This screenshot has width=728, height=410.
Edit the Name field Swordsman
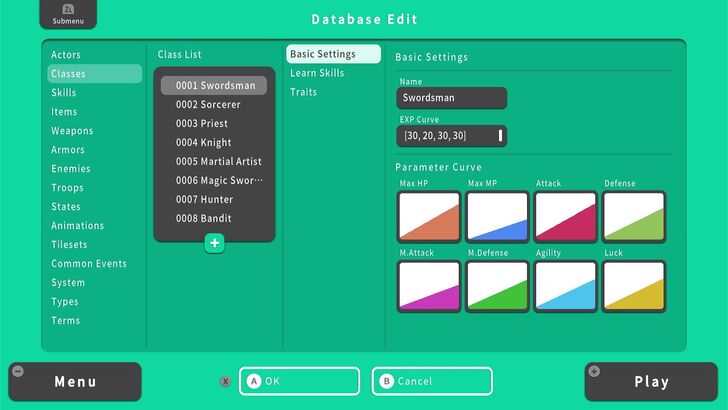452,98
